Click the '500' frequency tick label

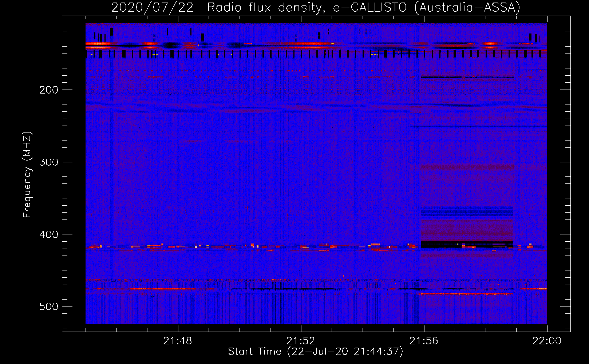tap(49, 306)
